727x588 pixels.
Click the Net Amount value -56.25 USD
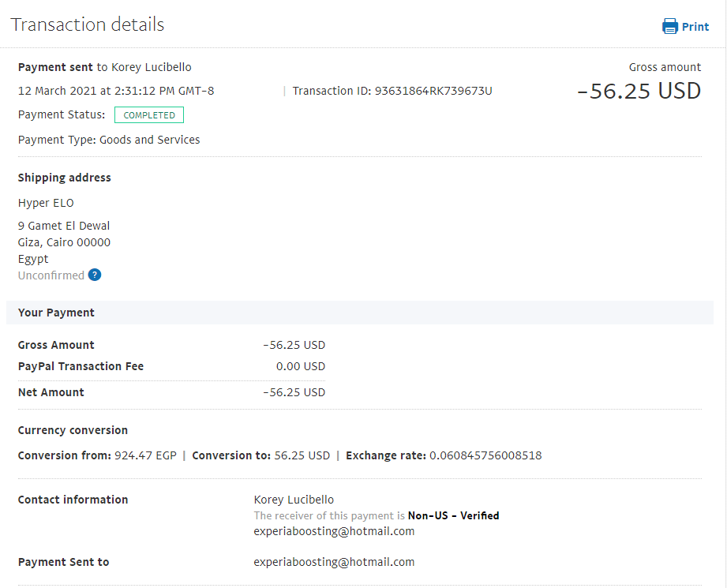(294, 392)
